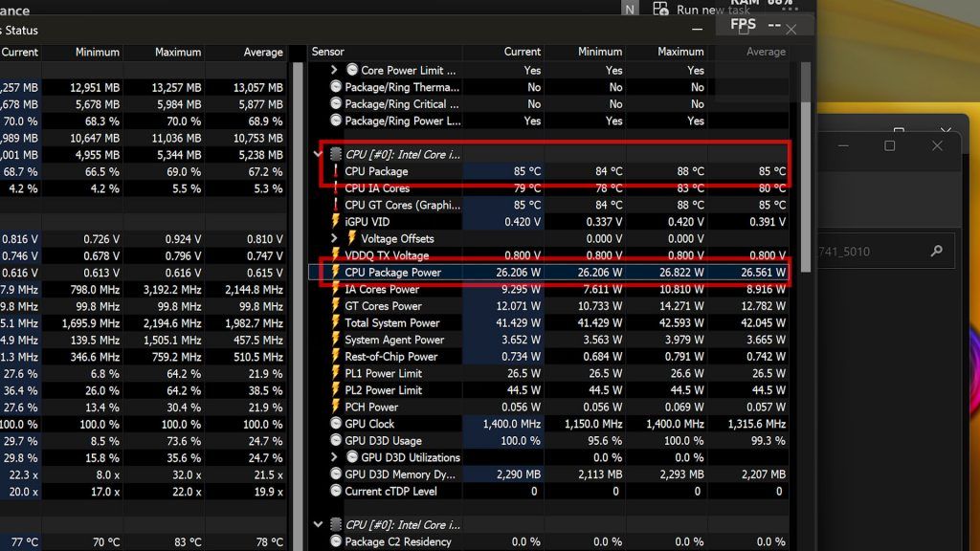
Task: Select the Package/Ring Therma... row label
Action: [x=402, y=87]
